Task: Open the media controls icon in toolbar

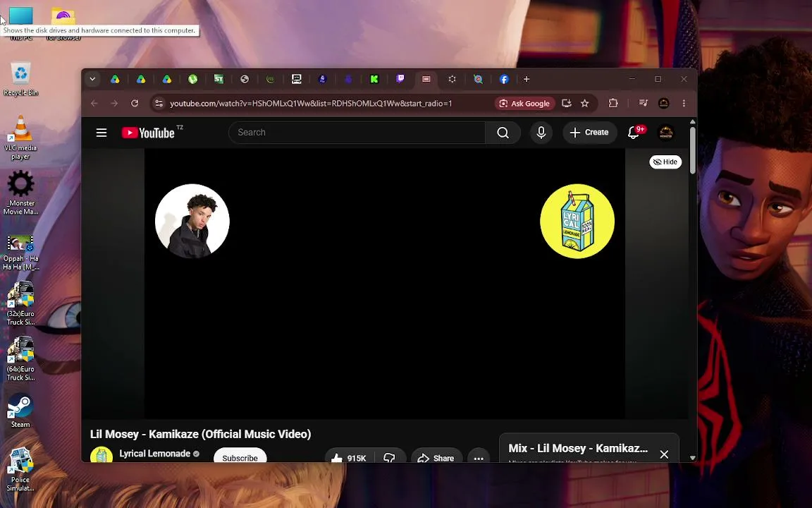Action: 643,103
